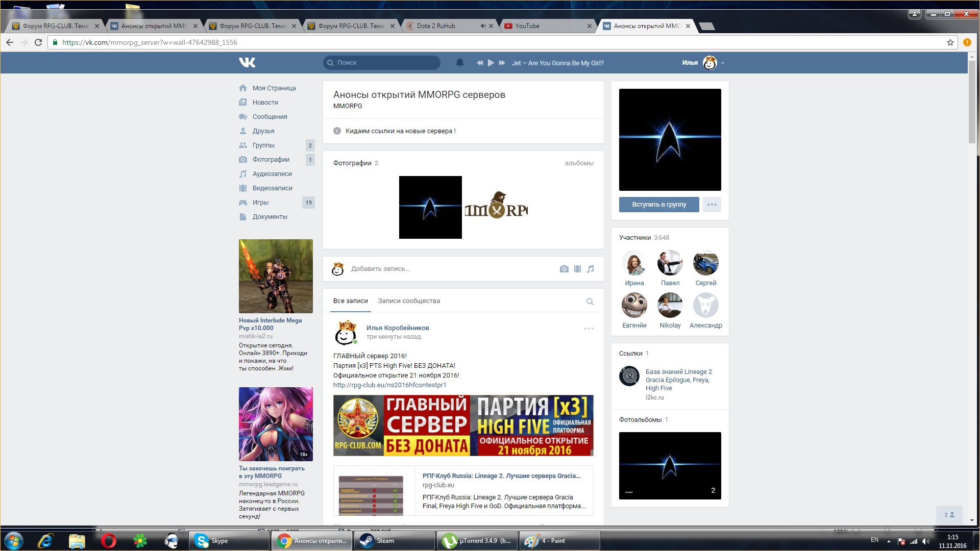Open Paint window from taskbar

click(x=559, y=541)
